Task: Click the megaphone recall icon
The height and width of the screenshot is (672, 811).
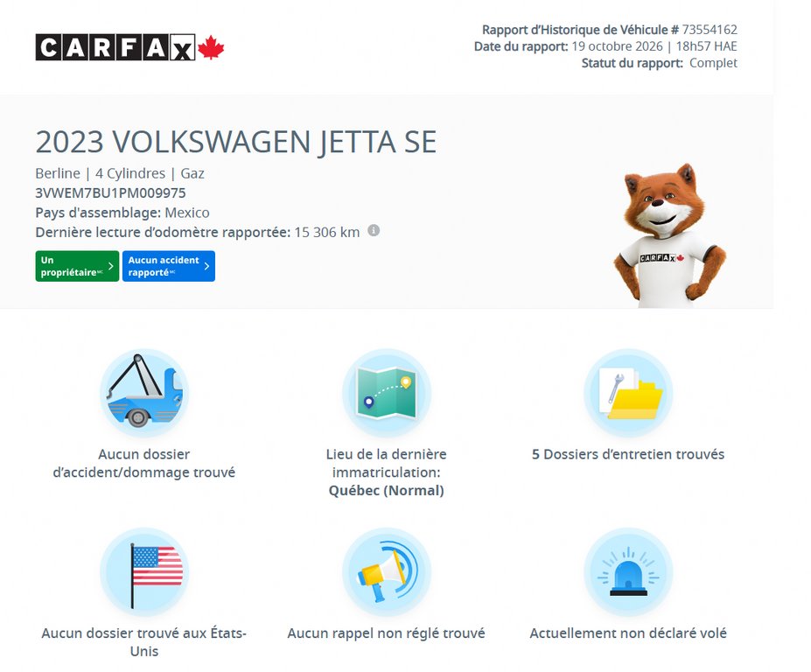Action: pyautogui.click(x=387, y=571)
